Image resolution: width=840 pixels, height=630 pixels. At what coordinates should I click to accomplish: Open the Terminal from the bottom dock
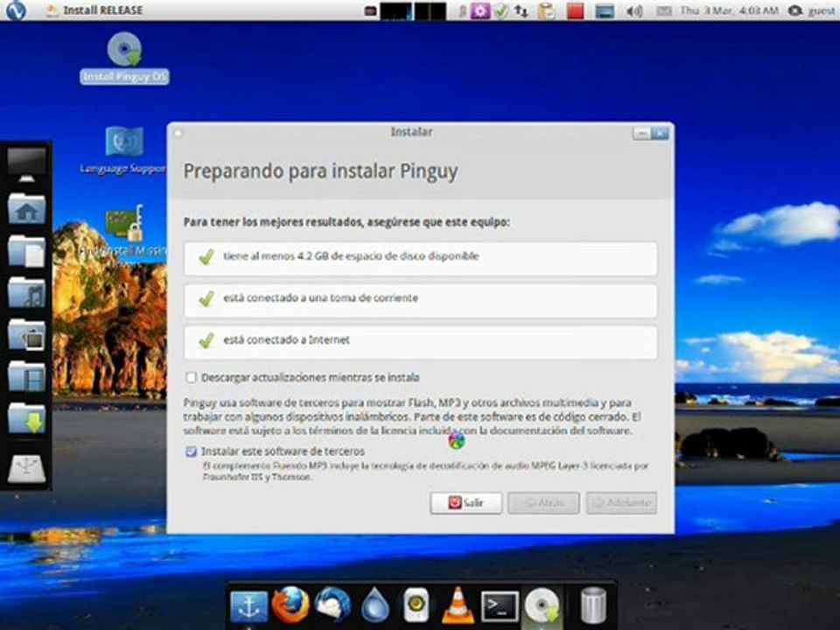coord(500,607)
